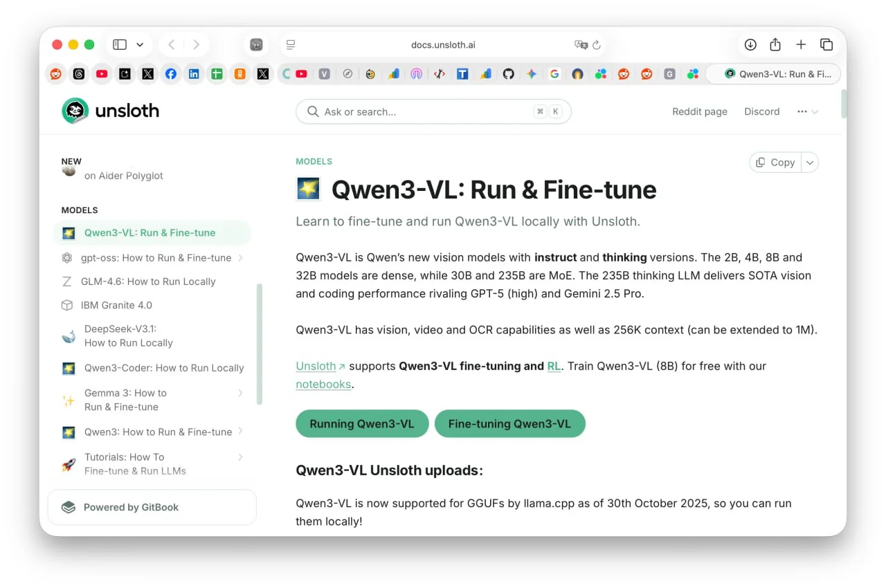Click the Running Qwen3-VL button
Screen dimensions: 886x588
(362, 424)
